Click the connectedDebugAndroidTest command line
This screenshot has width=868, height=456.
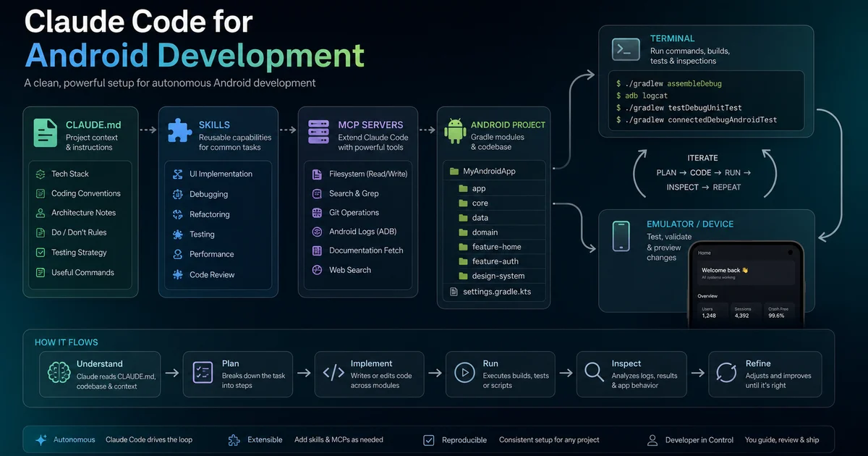tap(697, 119)
